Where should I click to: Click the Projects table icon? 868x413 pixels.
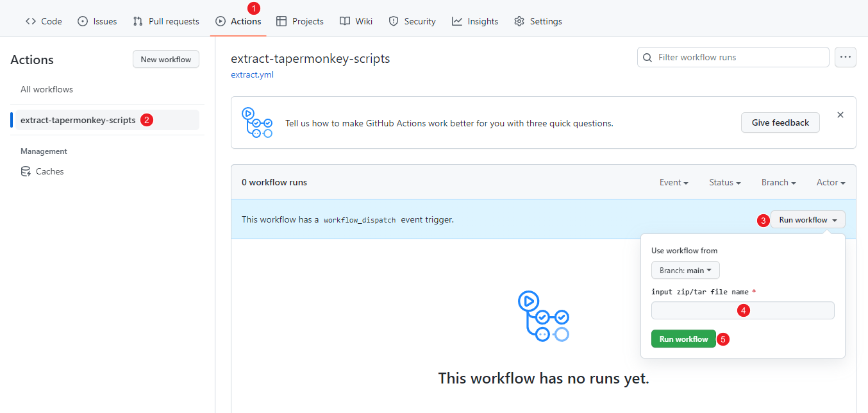click(x=281, y=21)
